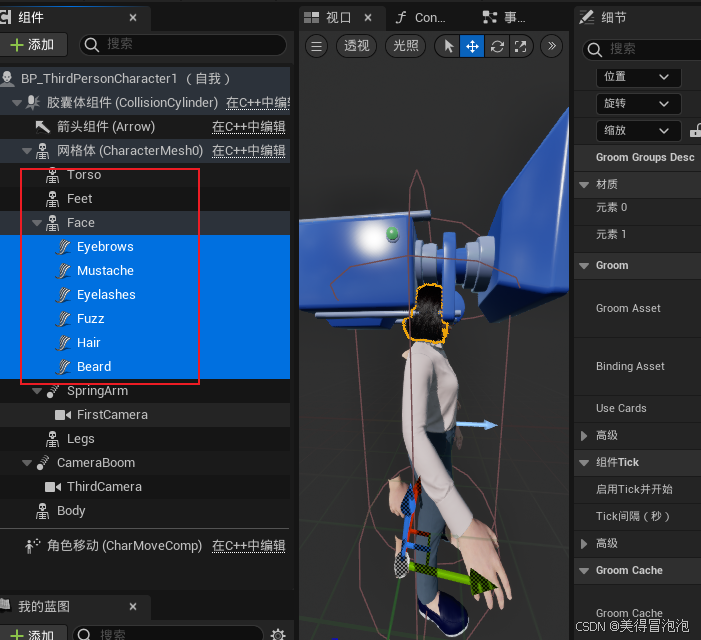
Task: Select the Arrow component row
Action: (x=145, y=127)
